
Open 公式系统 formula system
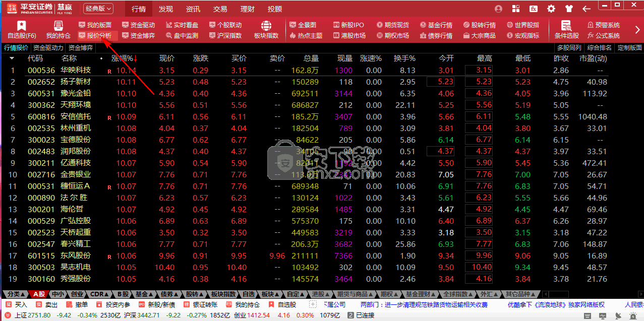click(x=603, y=36)
